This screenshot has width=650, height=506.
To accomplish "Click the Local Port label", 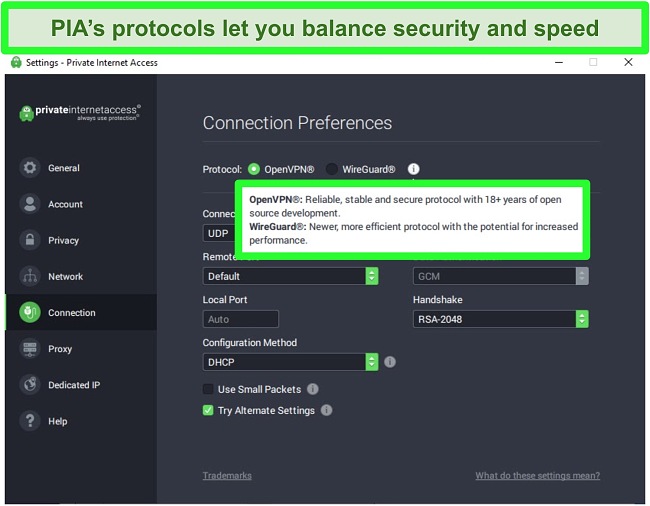I will [225, 300].
